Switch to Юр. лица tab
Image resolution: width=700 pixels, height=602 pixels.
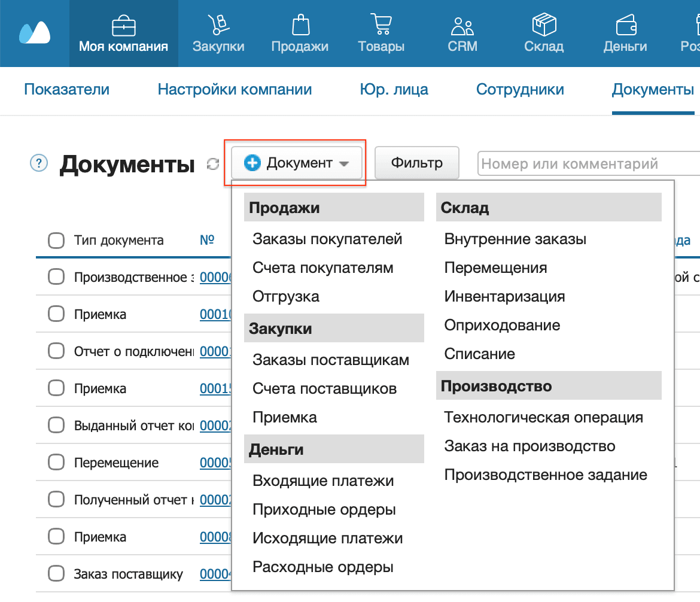(394, 89)
